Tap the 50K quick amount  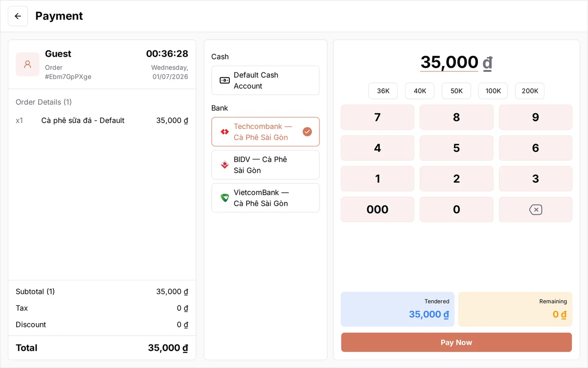(x=456, y=91)
